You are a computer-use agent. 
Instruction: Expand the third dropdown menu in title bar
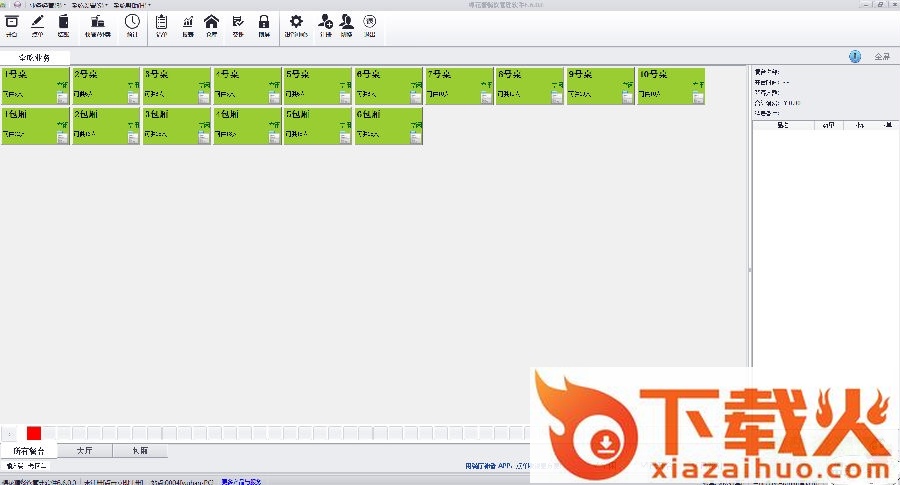point(132,5)
